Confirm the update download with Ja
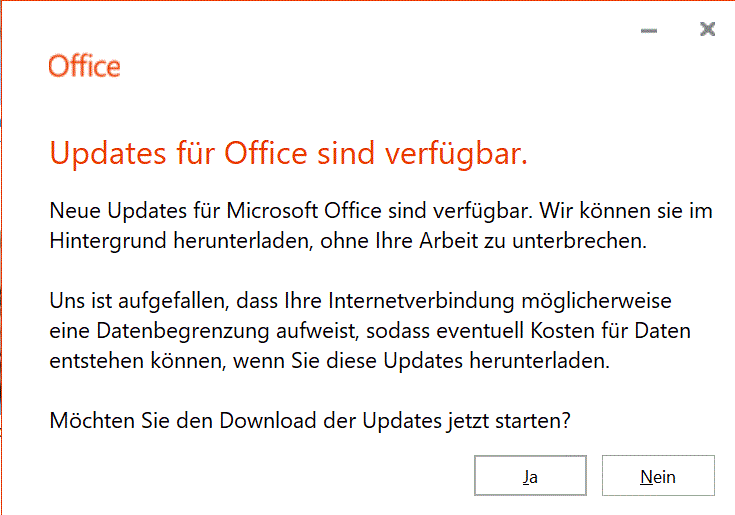735x515 pixels. pyautogui.click(x=530, y=475)
